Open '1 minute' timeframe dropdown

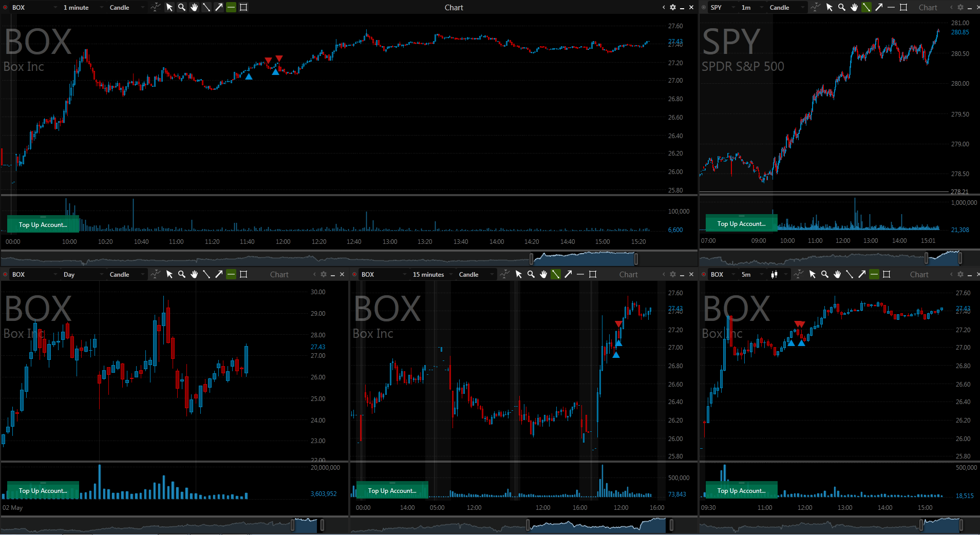point(82,7)
